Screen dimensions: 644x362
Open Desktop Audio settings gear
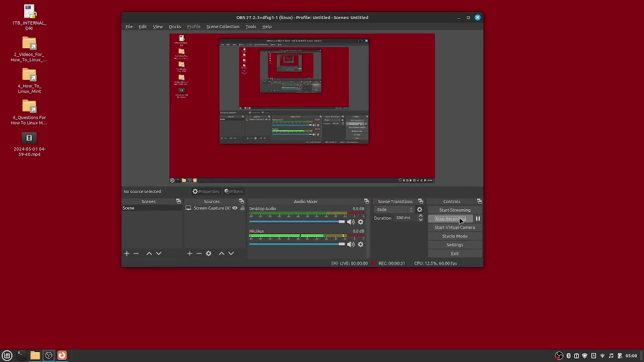point(360,222)
